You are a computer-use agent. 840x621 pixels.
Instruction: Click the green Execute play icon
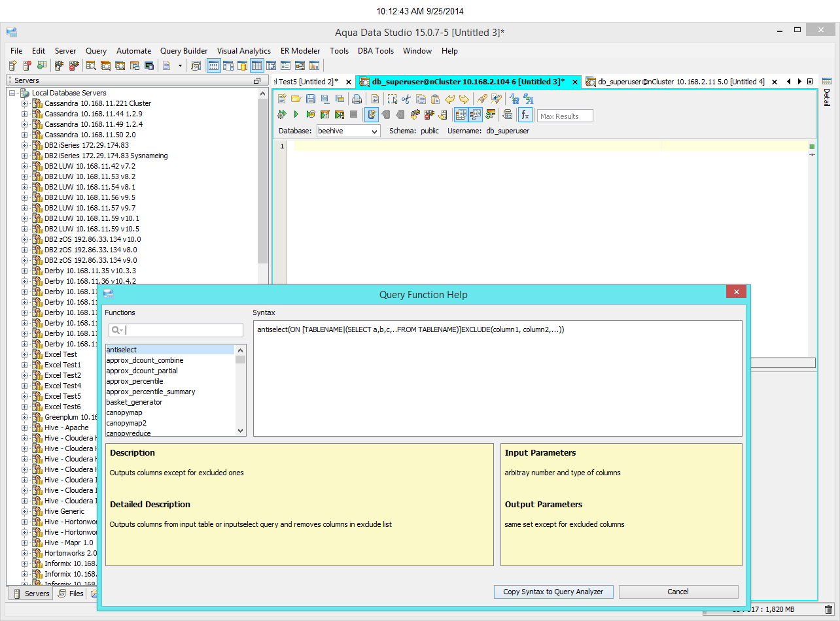296,114
